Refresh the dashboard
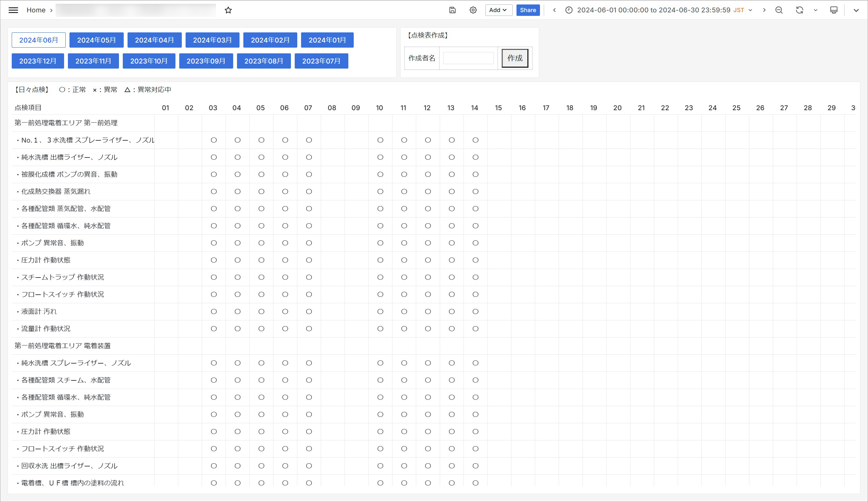 (x=799, y=10)
